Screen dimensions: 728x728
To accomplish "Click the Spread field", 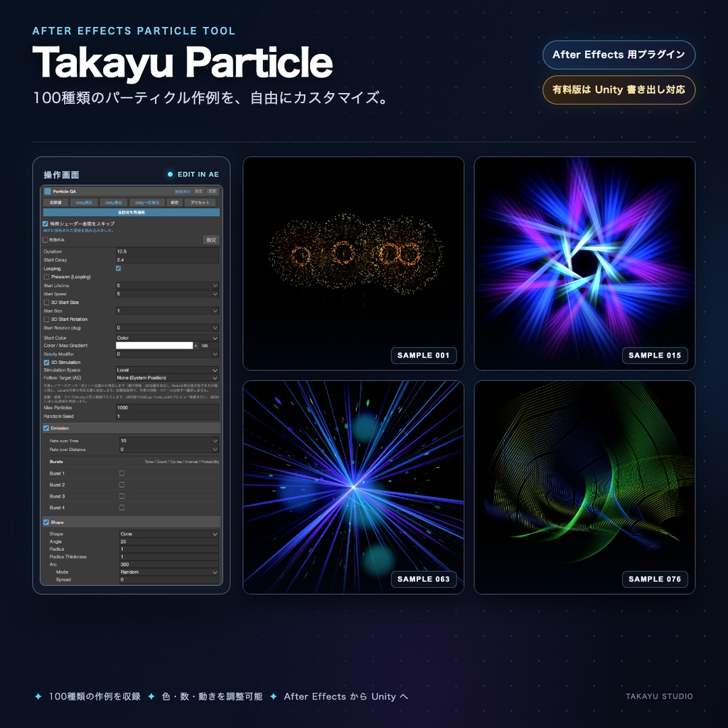I will pyautogui.click(x=169, y=580).
